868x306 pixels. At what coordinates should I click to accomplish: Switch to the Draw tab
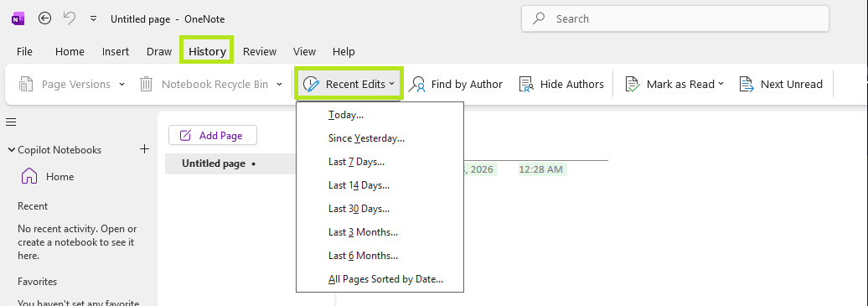click(159, 51)
